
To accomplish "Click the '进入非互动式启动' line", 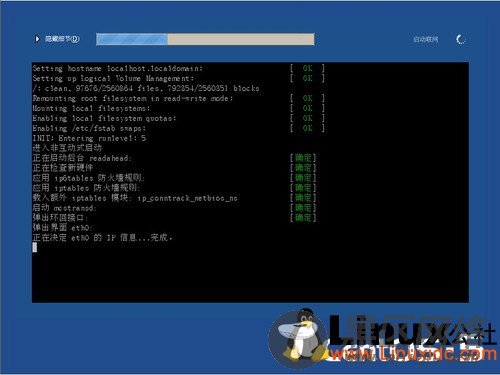I will click(x=67, y=148).
